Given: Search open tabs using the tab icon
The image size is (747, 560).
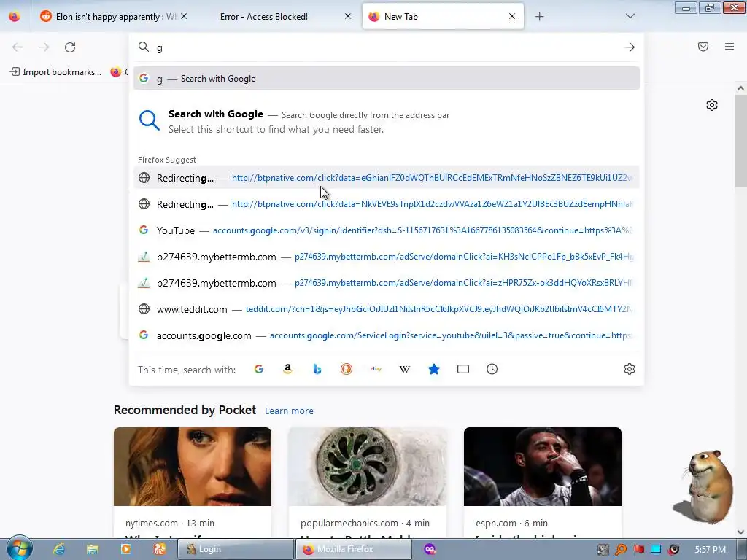Looking at the screenshot, I should click(x=463, y=369).
